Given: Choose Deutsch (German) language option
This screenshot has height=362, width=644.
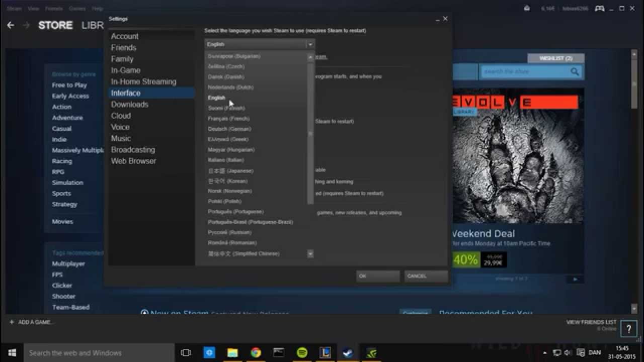Looking at the screenshot, I should coord(229,129).
